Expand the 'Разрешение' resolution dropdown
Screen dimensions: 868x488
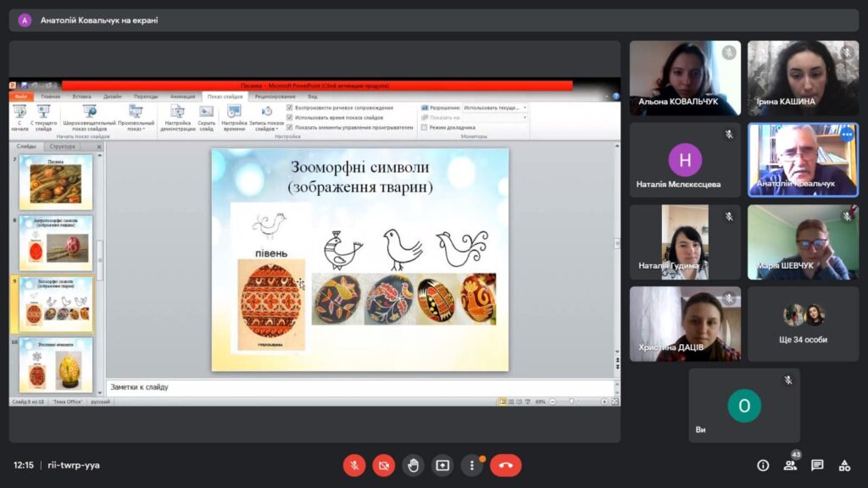(x=525, y=108)
